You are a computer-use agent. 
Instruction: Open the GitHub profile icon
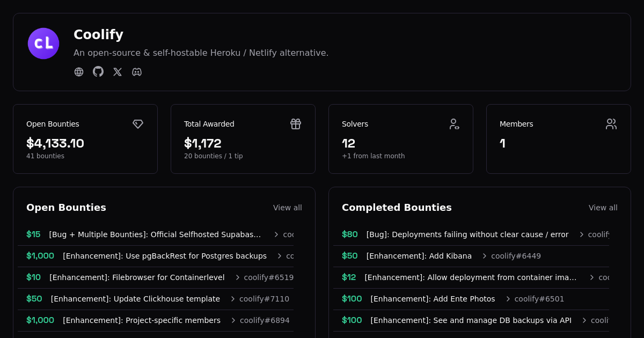(x=98, y=71)
